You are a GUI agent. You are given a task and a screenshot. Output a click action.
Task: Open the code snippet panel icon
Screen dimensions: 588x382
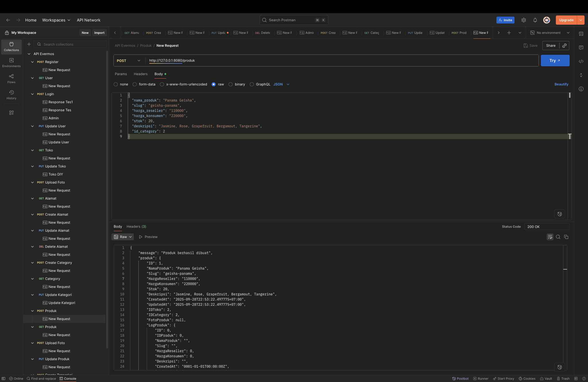click(581, 61)
